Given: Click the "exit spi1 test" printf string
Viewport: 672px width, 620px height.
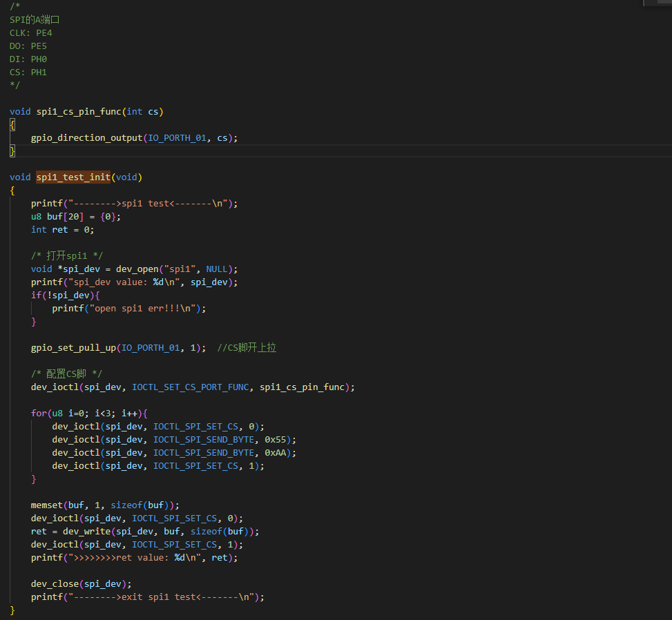Looking at the screenshot, I should pos(161,597).
